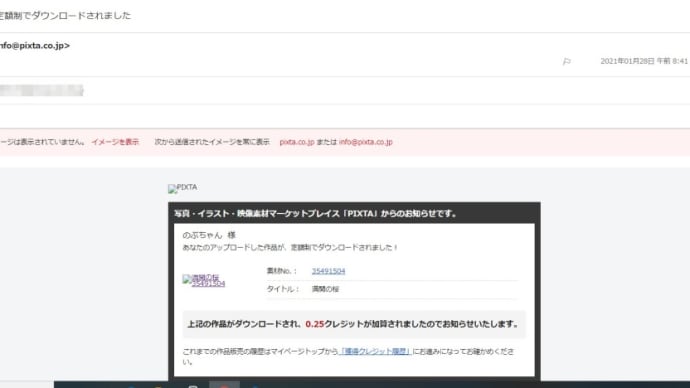This screenshot has width=690, height=388.
Task: Click the dark PIXTA notice header banner text
Action: tap(316, 213)
